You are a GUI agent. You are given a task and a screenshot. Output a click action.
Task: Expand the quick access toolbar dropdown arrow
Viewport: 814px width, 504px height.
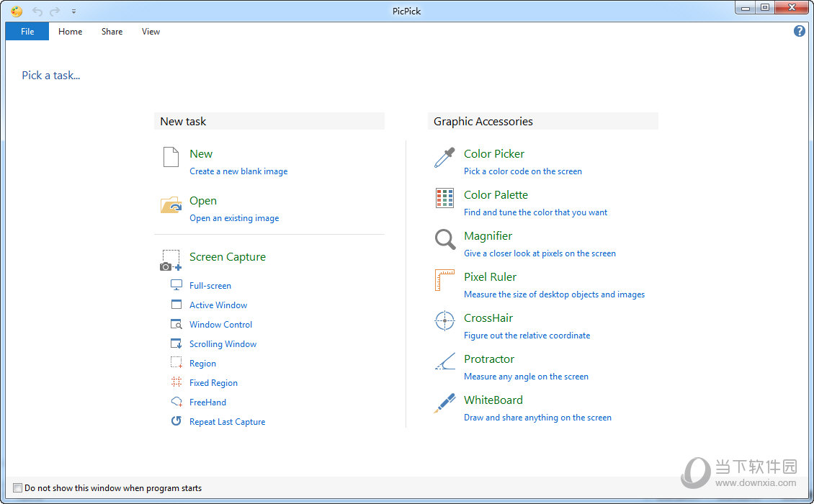tap(73, 11)
